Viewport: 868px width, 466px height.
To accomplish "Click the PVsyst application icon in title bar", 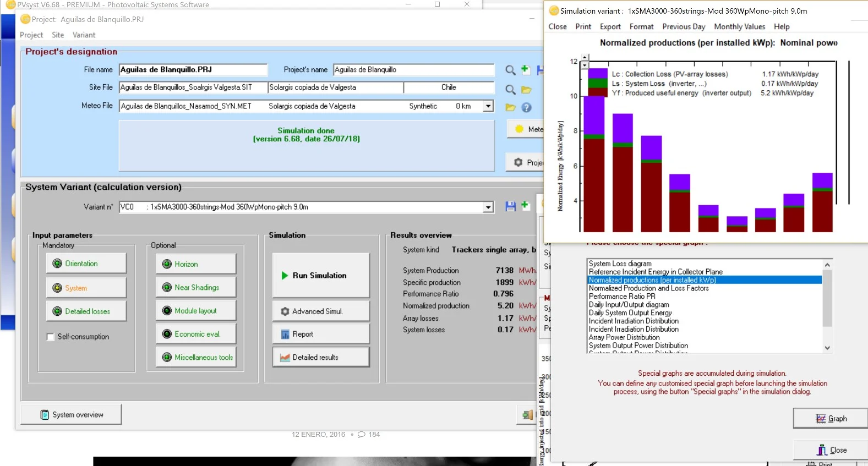I will (x=10, y=5).
